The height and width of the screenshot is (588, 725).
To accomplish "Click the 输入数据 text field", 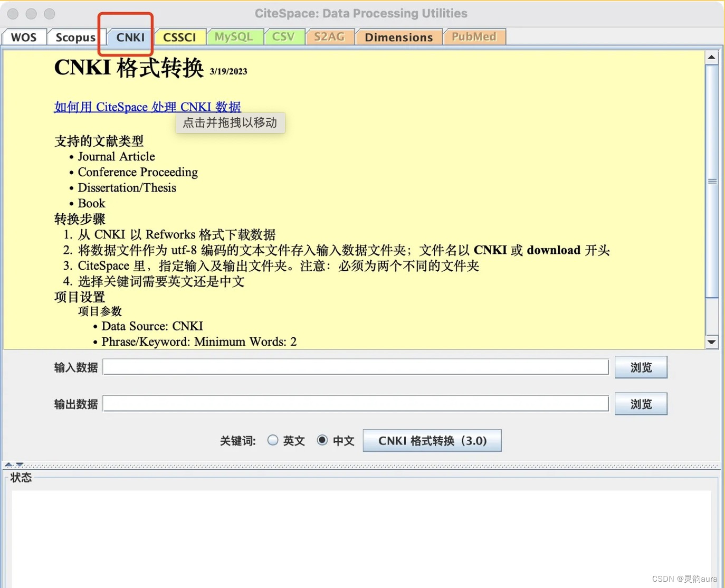I will 356,367.
